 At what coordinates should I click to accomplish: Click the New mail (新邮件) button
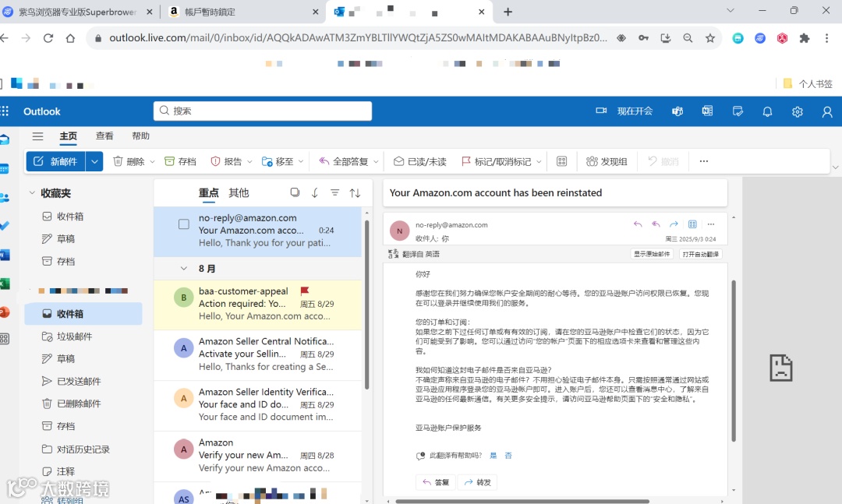(x=56, y=161)
